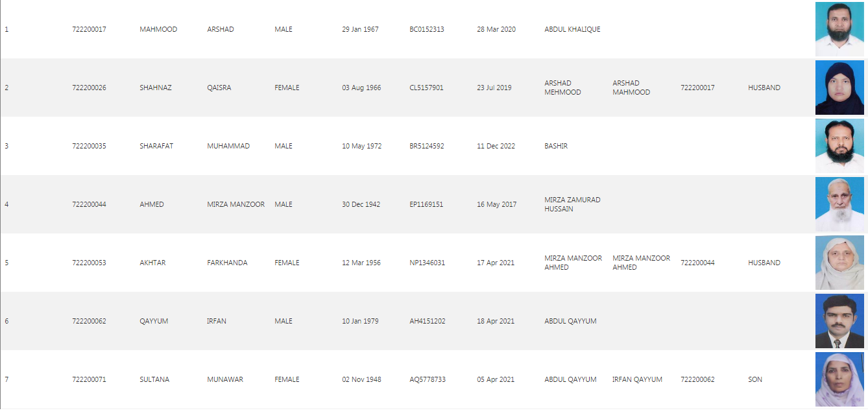Select the expiry date 11 Dec 2022
Viewport: 868px width, 415px height.
tap(496, 146)
